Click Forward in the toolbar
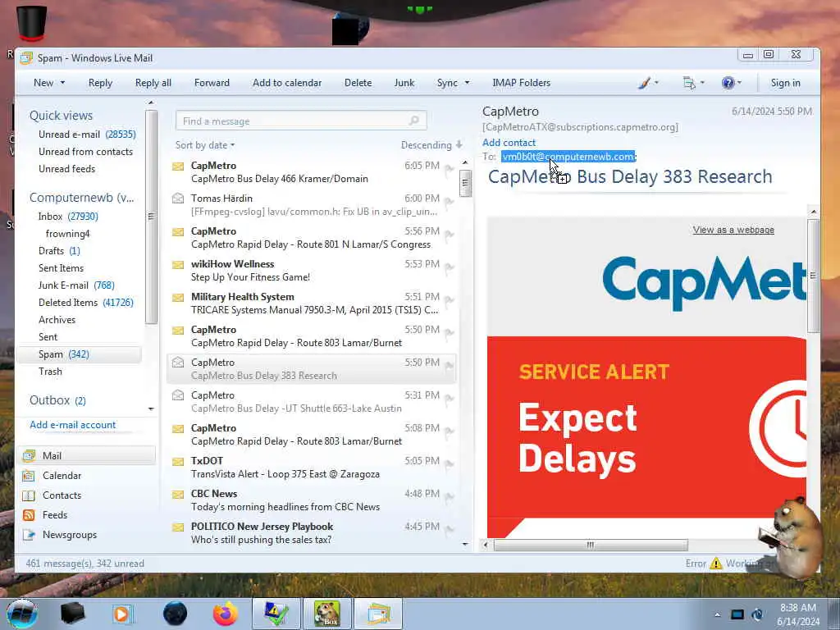This screenshot has width=840, height=630. coord(212,83)
